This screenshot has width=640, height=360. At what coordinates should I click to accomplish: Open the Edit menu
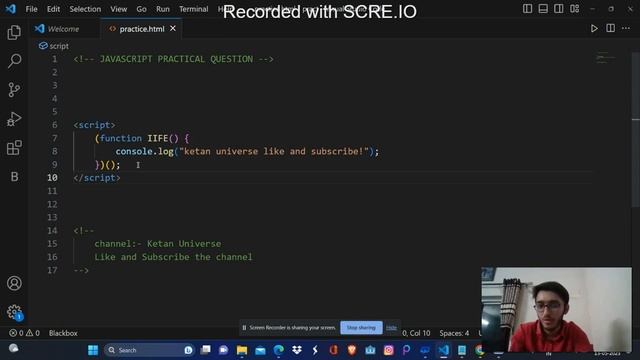point(53,9)
